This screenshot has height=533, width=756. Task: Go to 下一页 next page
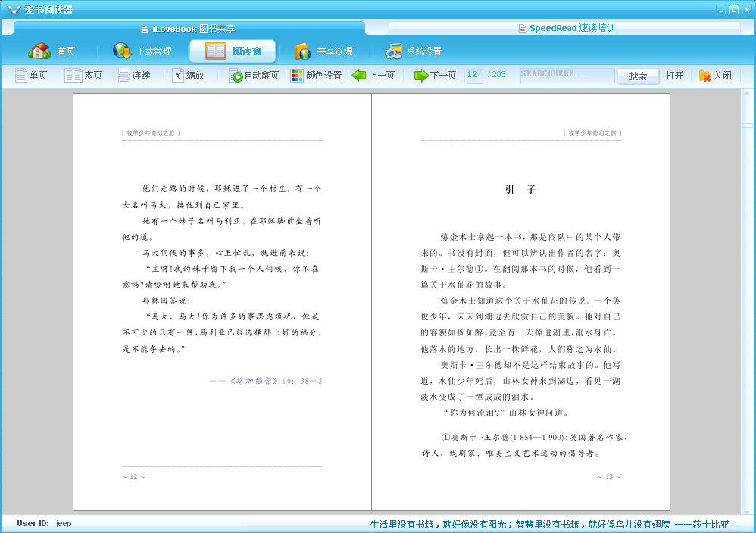(x=435, y=76)
